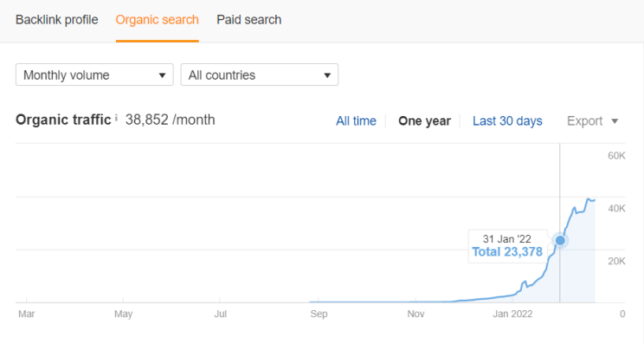Click the Monthly volume dropdown arrow

(162, 75)
